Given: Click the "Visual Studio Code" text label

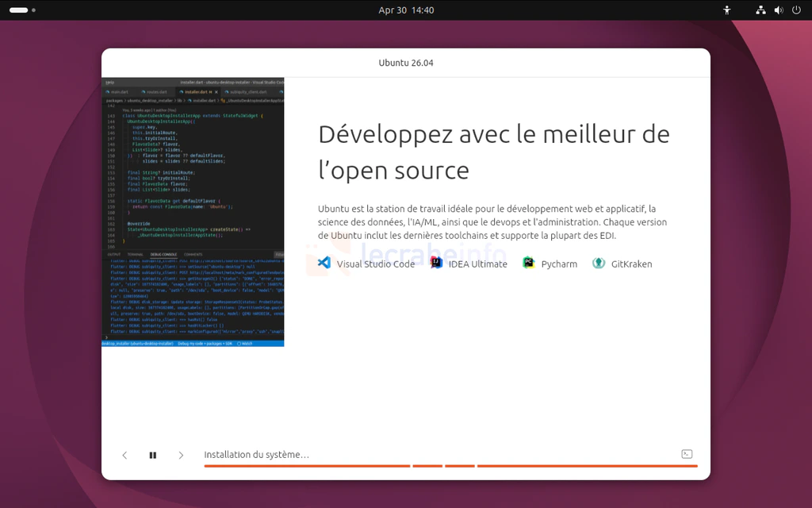Looking at the screenshot, I should [375, 264].
